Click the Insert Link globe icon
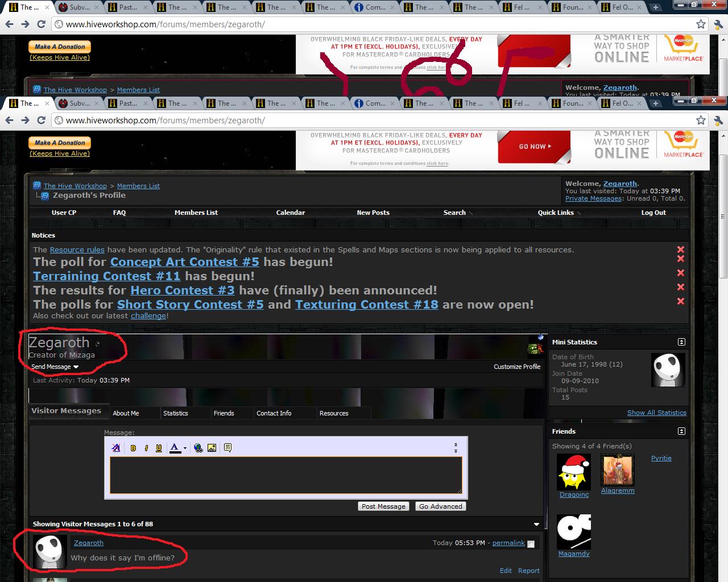728x582 pixels. click(198, 448)
